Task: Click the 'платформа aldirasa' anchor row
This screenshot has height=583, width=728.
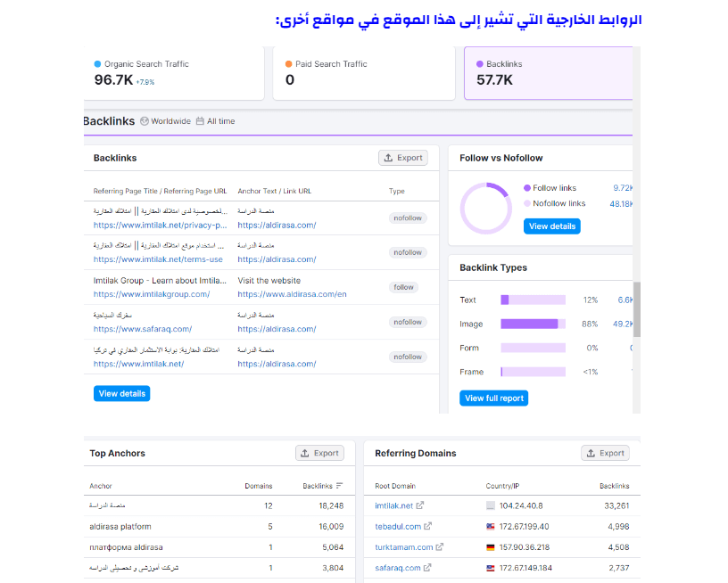Action: pyautogui.click(x=219, y=547)
